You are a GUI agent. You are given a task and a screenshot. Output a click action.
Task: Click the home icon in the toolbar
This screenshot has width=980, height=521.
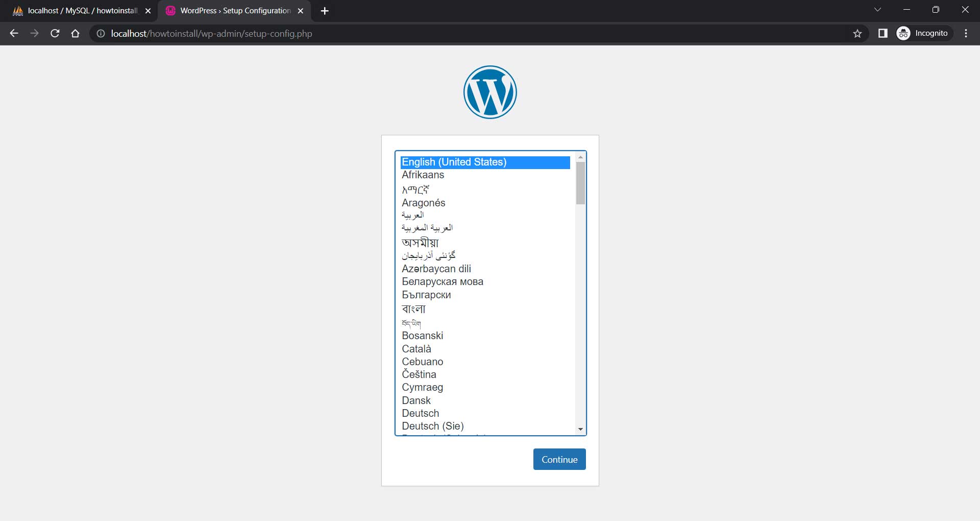[x=75, y=33]
